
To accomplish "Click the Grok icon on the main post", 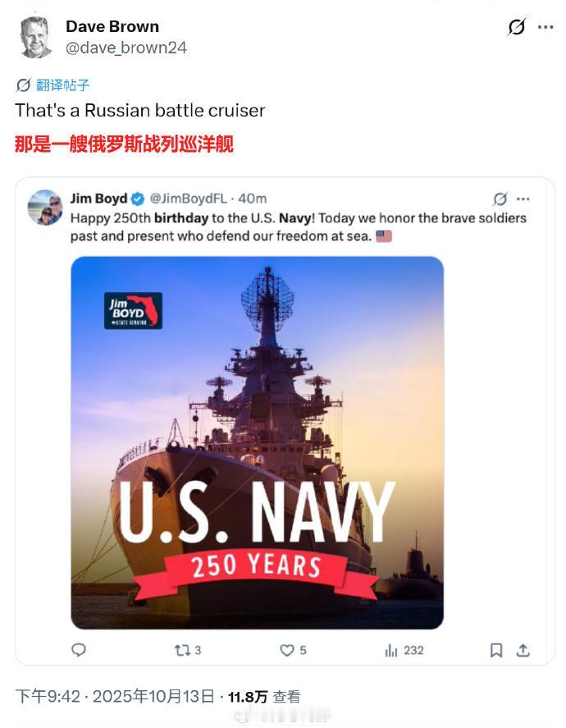I will (516, 27).
